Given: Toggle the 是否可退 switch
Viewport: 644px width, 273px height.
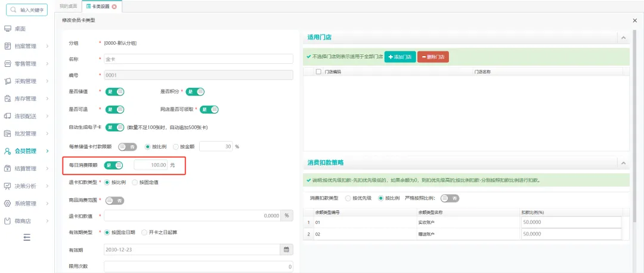Looking at the screenshot, I should pos(115,109).
